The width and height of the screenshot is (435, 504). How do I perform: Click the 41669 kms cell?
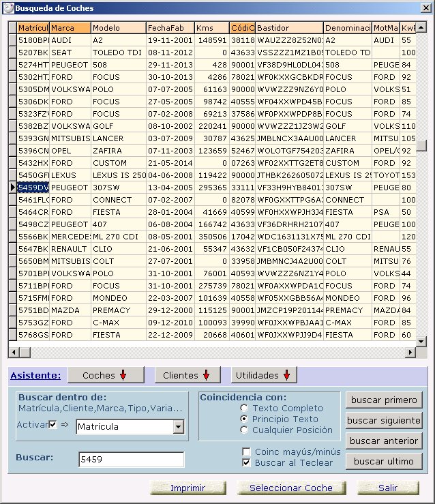[x=212, y=212]
